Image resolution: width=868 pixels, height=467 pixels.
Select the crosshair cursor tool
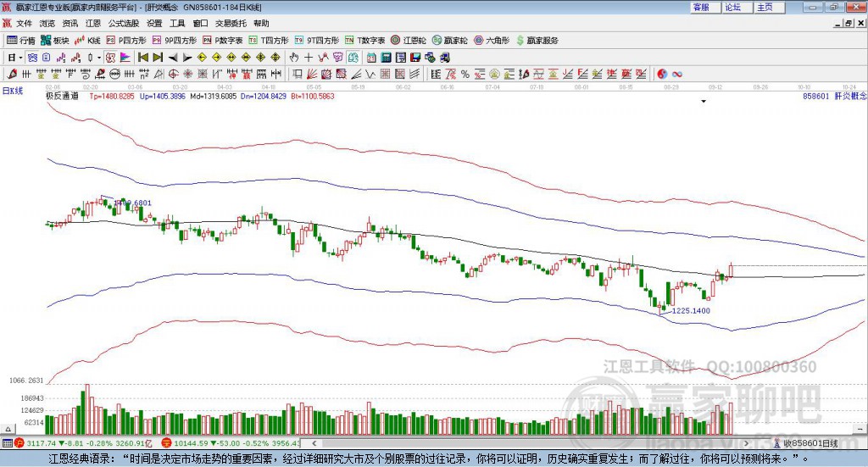coord(309,58)
